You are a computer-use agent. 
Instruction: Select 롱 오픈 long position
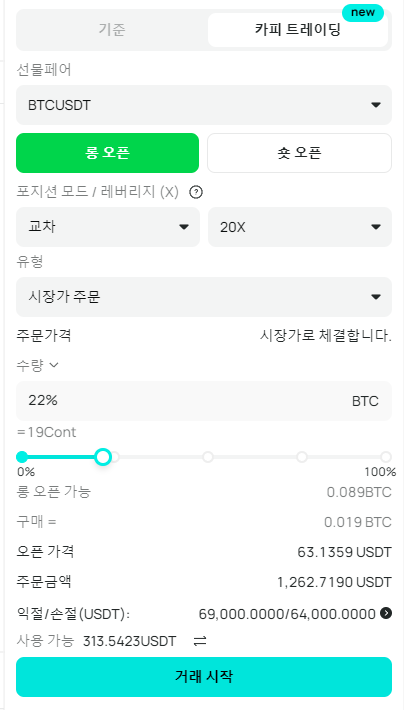(x=107, y=153)
